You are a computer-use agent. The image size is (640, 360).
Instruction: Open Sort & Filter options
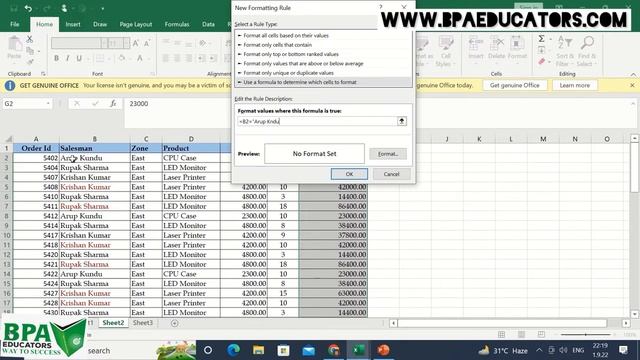click(564, 51)
